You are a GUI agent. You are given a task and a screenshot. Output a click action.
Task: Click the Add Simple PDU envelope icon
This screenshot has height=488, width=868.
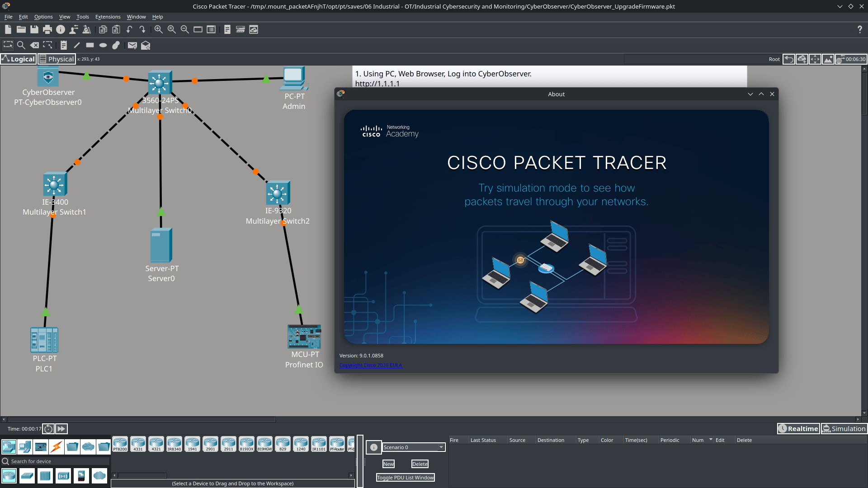(x=132, y=45)
